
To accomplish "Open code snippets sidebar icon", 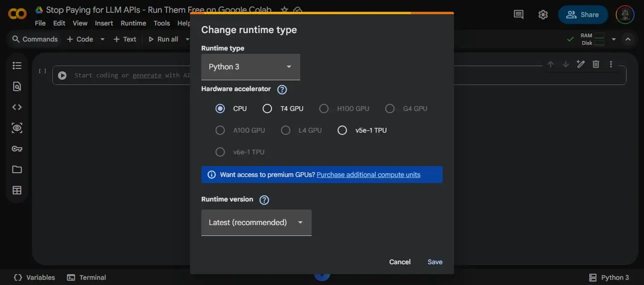I will pyautogui.click(x=17, y=107).
